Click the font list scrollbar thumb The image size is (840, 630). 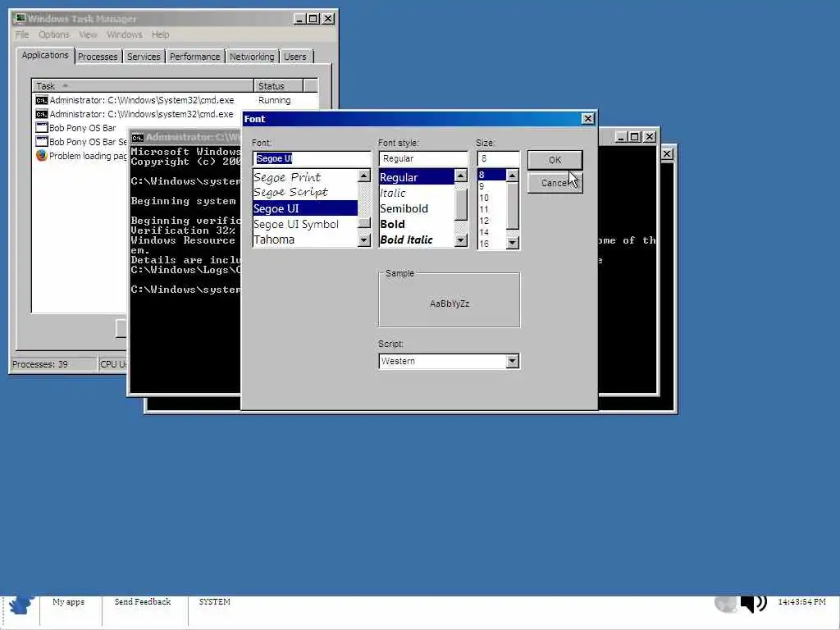(364, 223)
